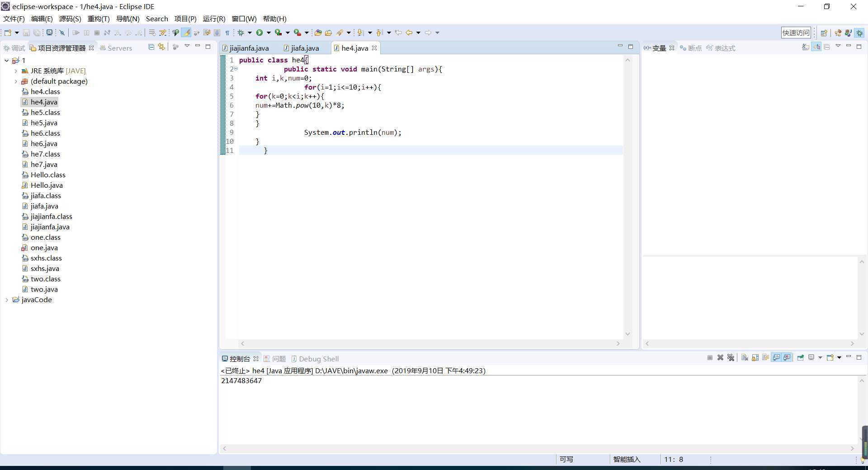
Task: Click Collapse All in Project Explorer
Action: tap(151, 47)
